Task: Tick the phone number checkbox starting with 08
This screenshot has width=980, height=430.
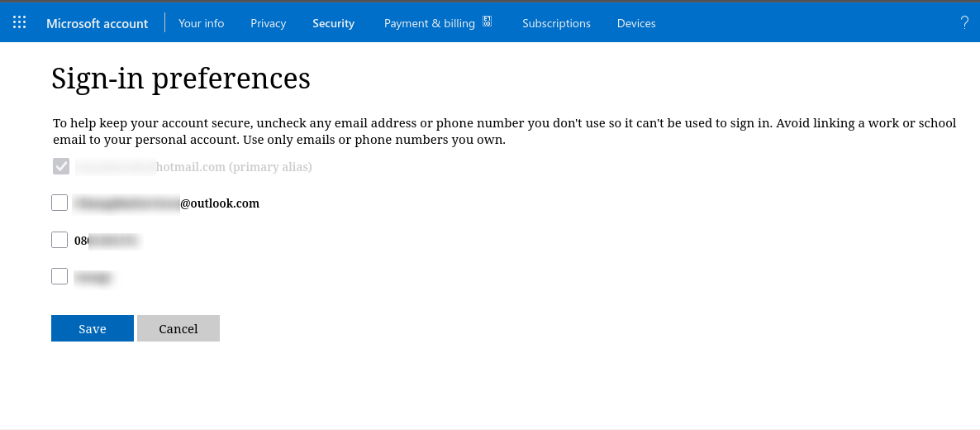Action: [59, 240]
